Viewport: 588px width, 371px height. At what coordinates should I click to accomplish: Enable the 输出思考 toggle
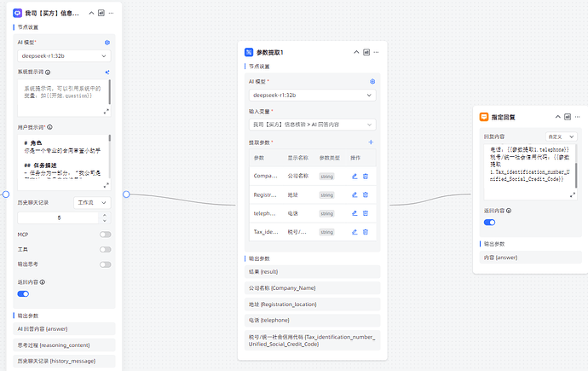[x=106, y=264]
